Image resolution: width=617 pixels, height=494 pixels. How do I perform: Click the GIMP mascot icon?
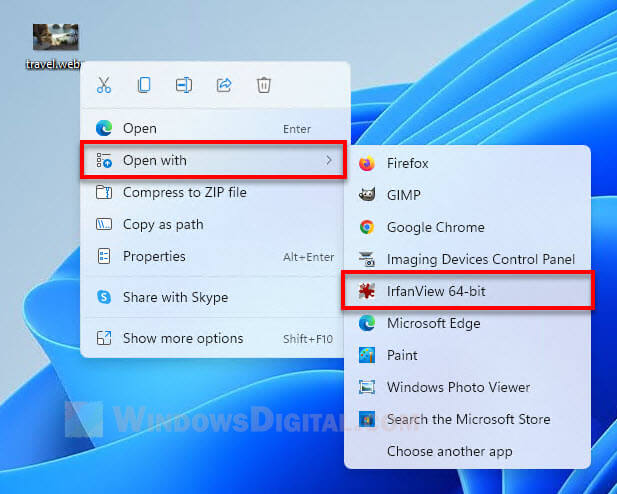pos(367,195)
